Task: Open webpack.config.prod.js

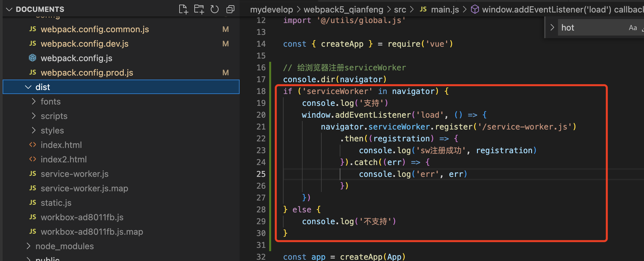Action: pos(87,73)
